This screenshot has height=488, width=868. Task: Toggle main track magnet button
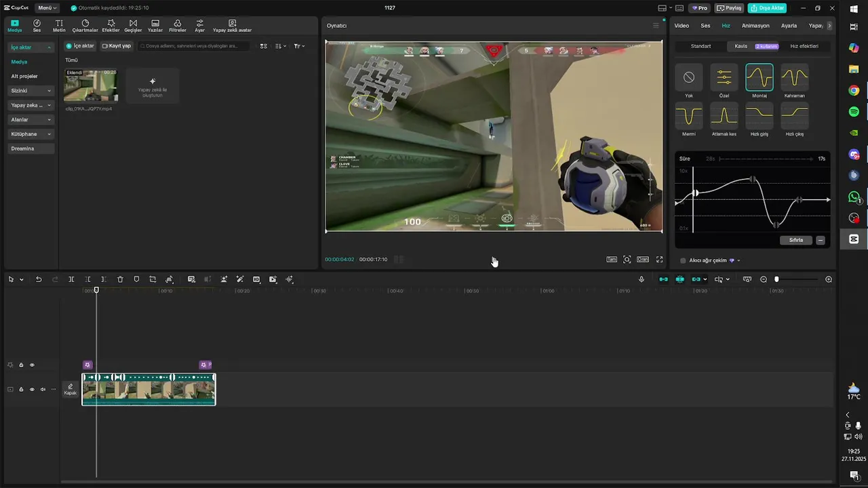tap(663, 279)
